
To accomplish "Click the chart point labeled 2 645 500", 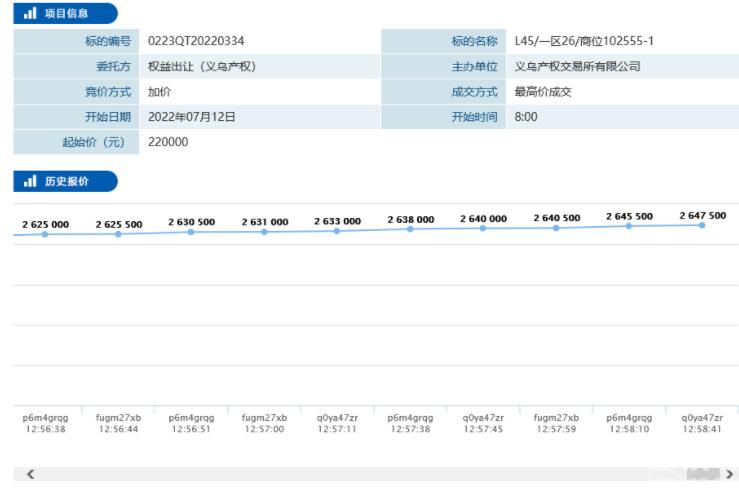I will pyautogui.click(x=629, y=226).
